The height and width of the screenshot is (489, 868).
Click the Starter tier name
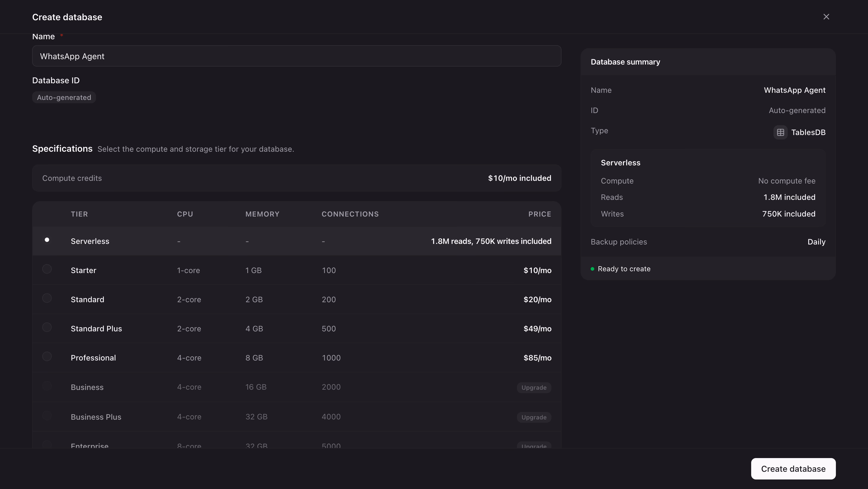click(x=84, y=270)
